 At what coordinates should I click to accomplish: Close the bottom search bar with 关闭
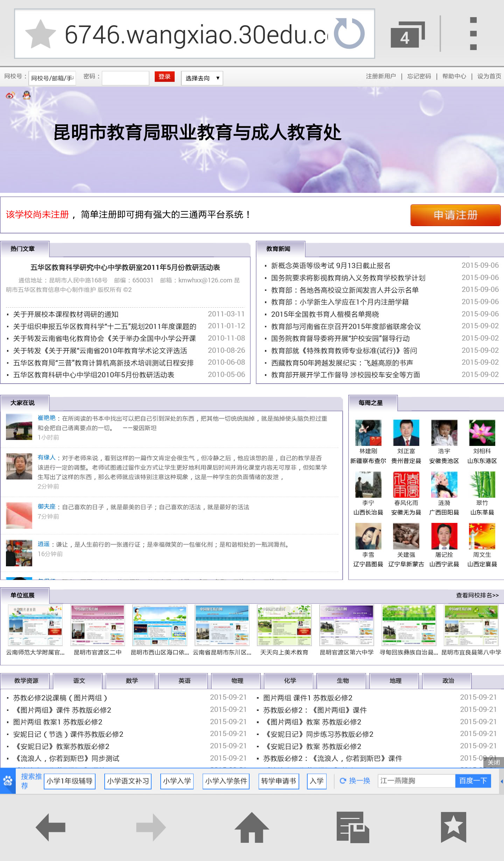493,763
